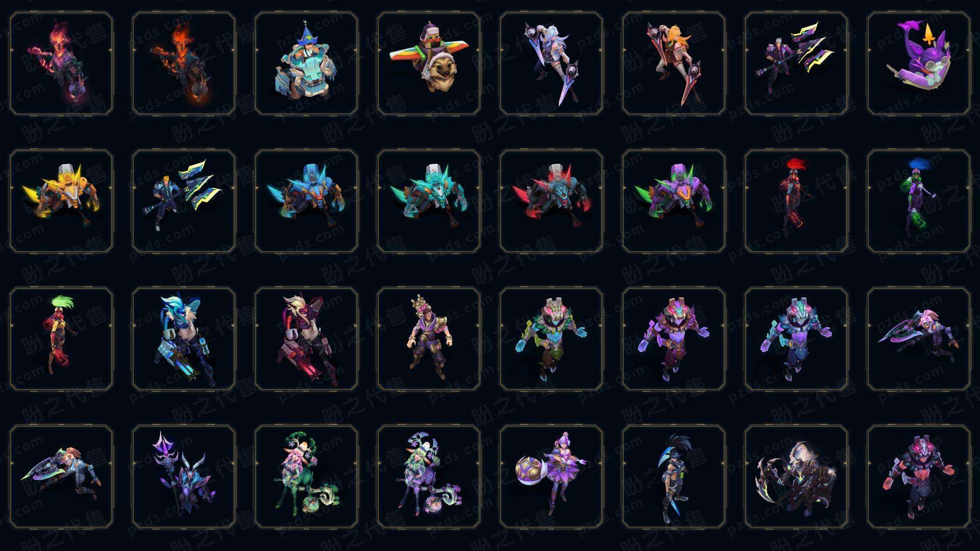The image size is (980, 551).
Task: Select the blue-haired heavy gunner skin
Action: [184, 339]
